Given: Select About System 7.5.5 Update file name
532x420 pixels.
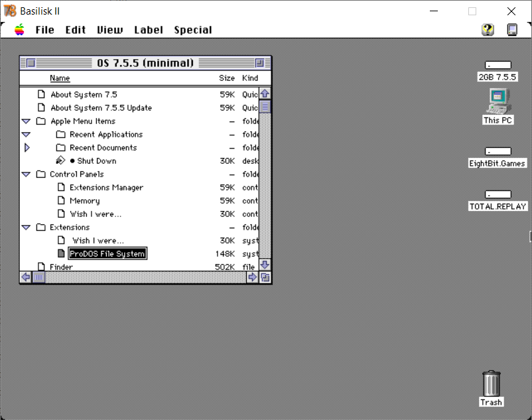Looking at the screenshot, I should [101, 108].
